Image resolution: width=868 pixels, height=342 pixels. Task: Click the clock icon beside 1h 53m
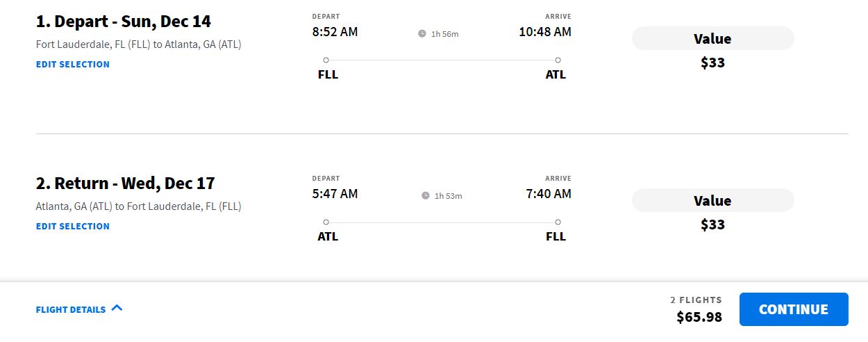coord(426,195)
